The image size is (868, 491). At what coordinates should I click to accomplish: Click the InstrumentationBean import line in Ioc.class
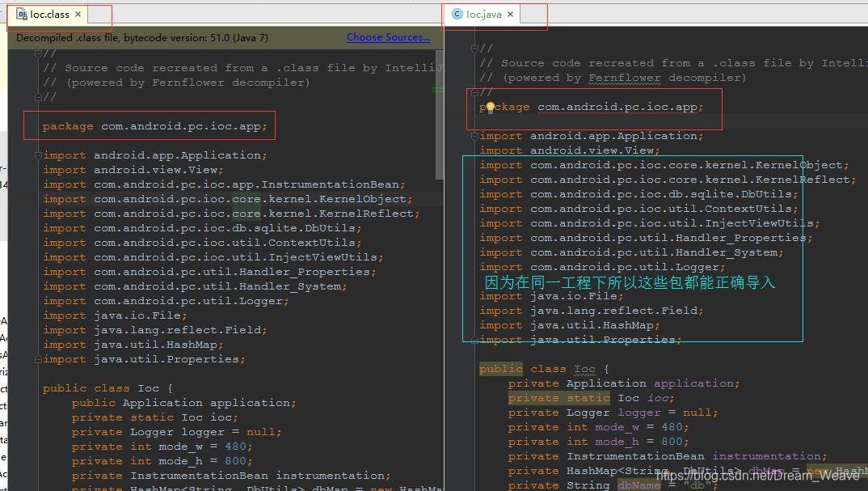[x=224, y=184]
